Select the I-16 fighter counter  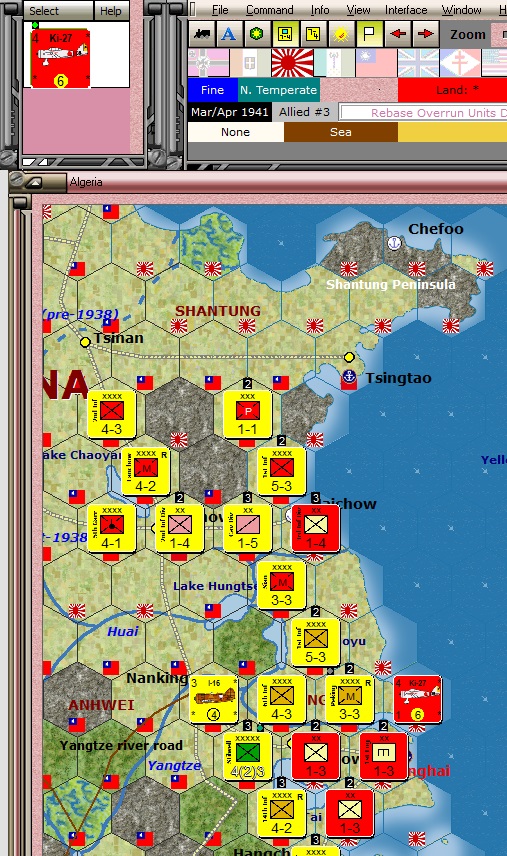point(214,699)
